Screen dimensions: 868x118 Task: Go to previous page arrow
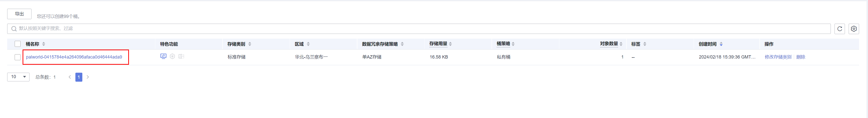pyautogui.click(x=70, y=77)
